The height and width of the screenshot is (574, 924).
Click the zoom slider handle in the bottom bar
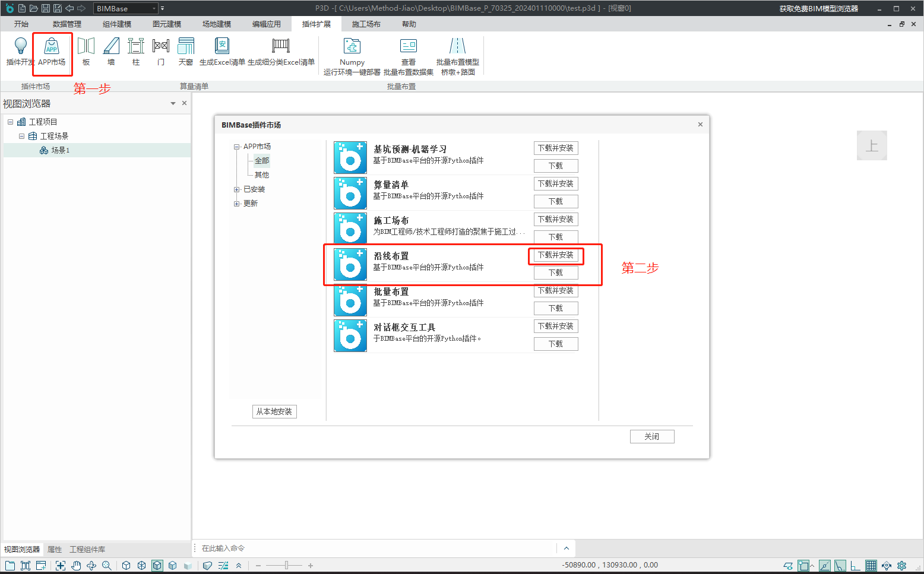click(286, 566)
